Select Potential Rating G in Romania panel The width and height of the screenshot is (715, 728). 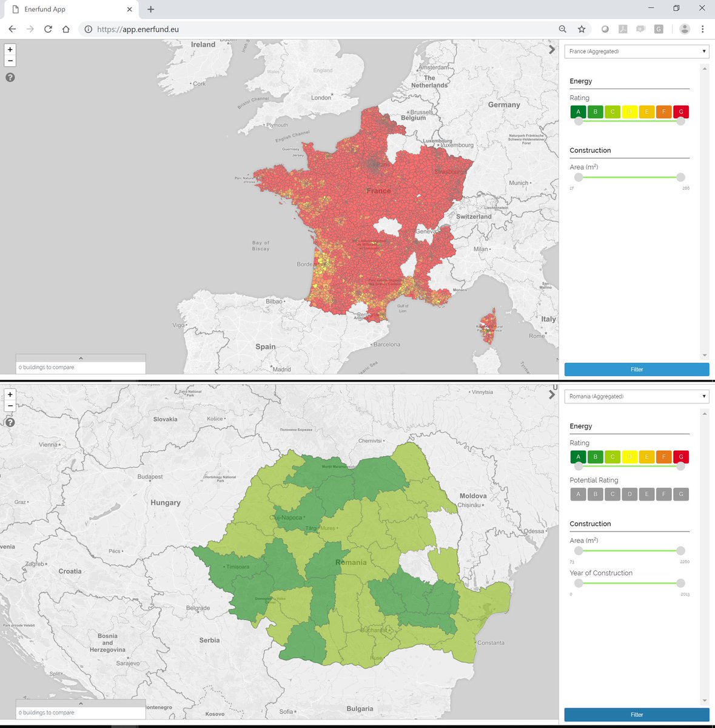681,494
